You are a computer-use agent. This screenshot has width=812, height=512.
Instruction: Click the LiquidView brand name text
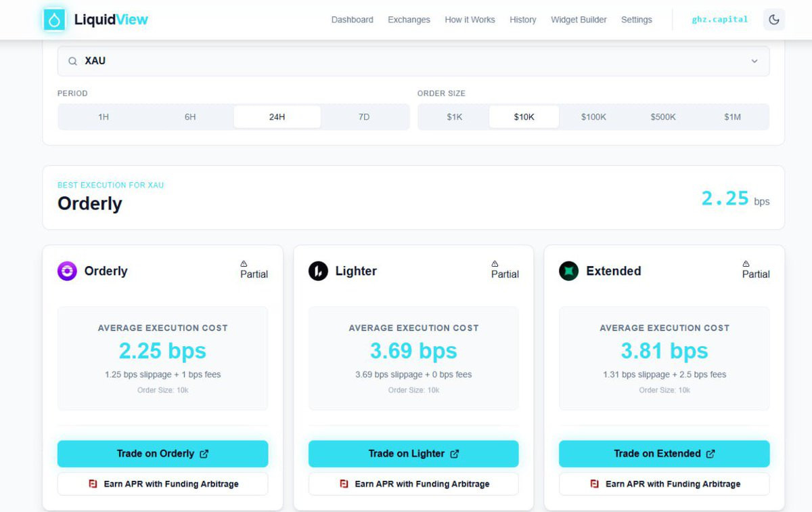pos(111,20)
